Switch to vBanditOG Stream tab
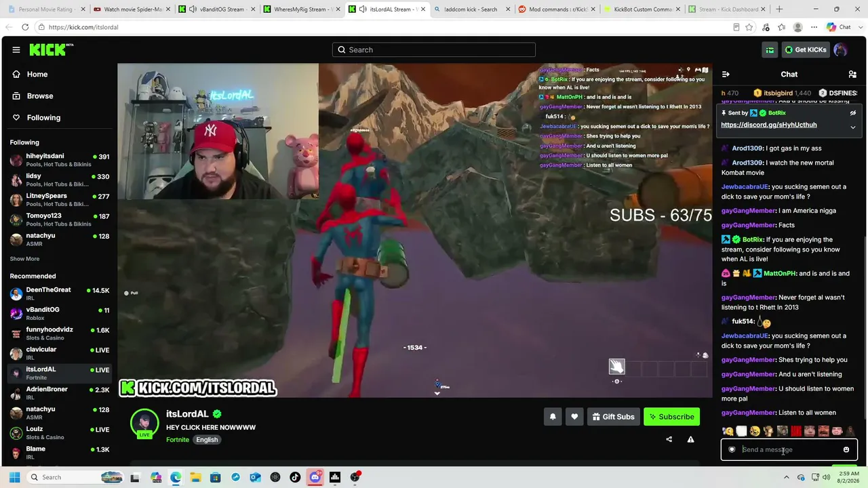The image size is (868, 488). (x=216, y=9)
